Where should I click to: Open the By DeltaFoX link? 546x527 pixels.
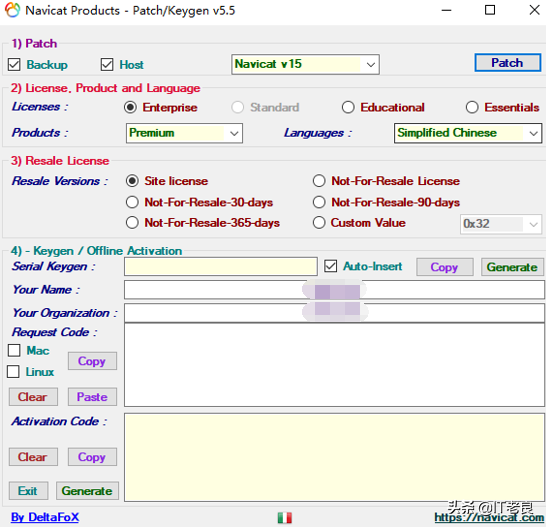point(45,517)
